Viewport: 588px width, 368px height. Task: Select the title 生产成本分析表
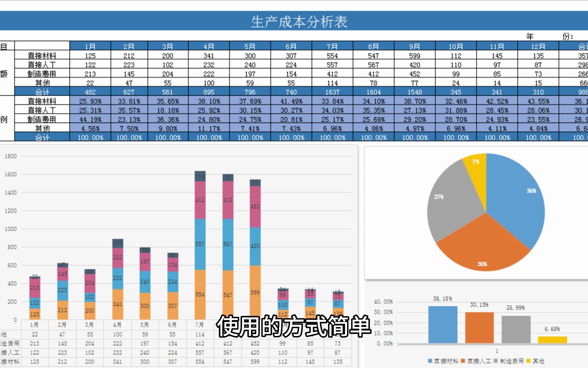(x=299, y=22)
